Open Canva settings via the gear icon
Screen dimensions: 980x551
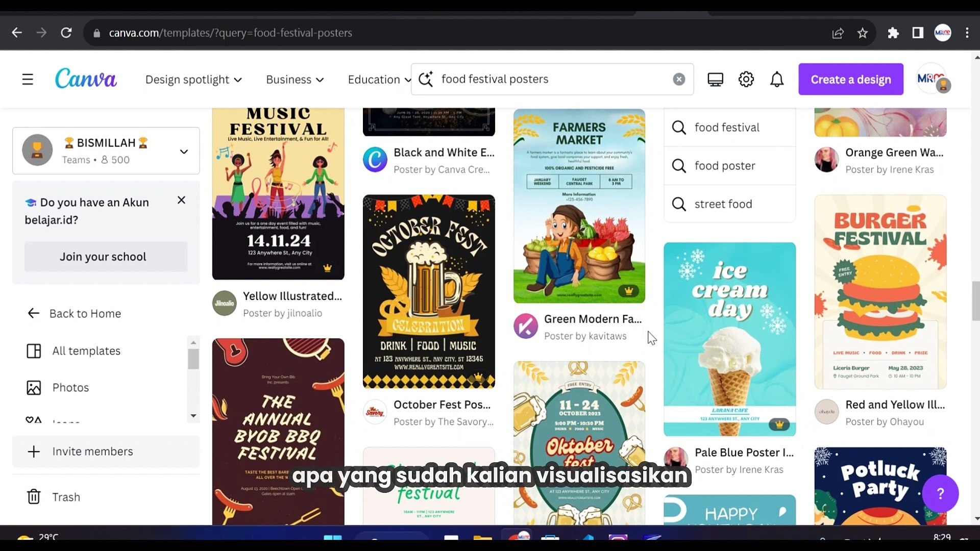pos(746,79)
